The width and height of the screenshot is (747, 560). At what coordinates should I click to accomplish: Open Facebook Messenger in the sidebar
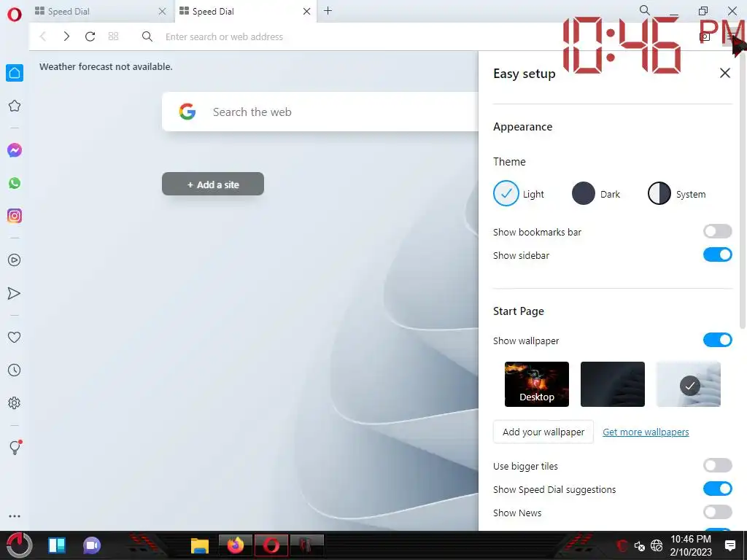pyautogui.click(x=15, y=150)
